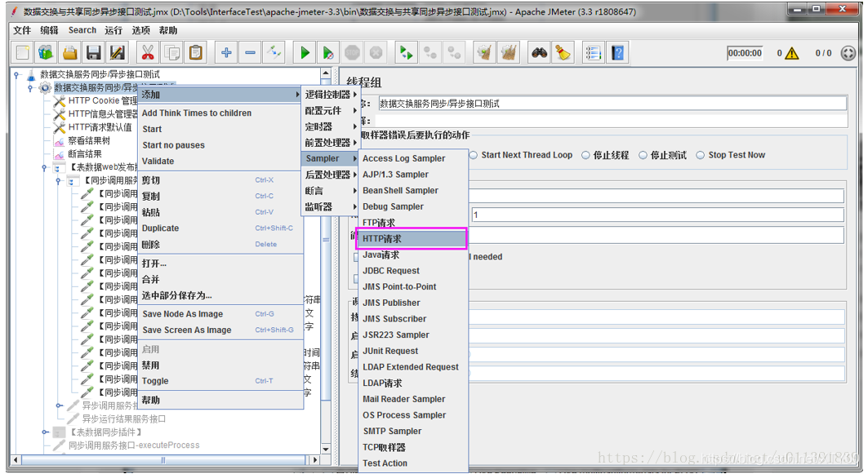Click Start no pauses toolbar icon
The image size is (868, 474).
[328, 53]
